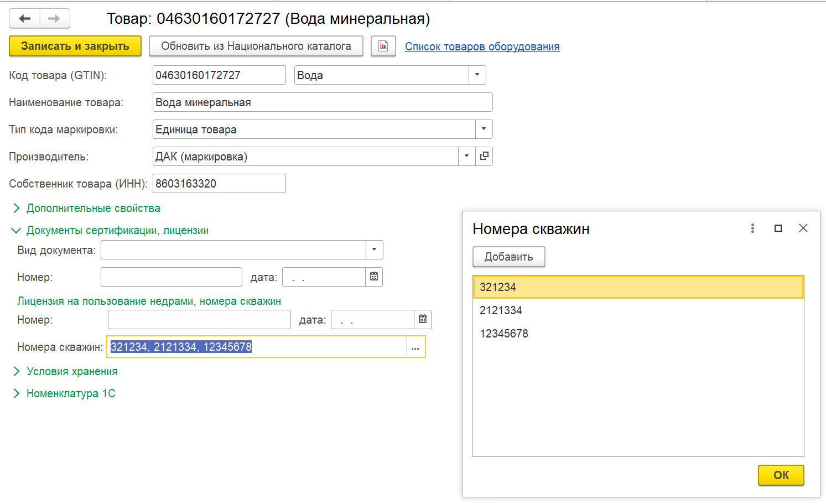Open Вид документа dropdown
Viewport: 826px width, 504px height.
pos(374,250)
